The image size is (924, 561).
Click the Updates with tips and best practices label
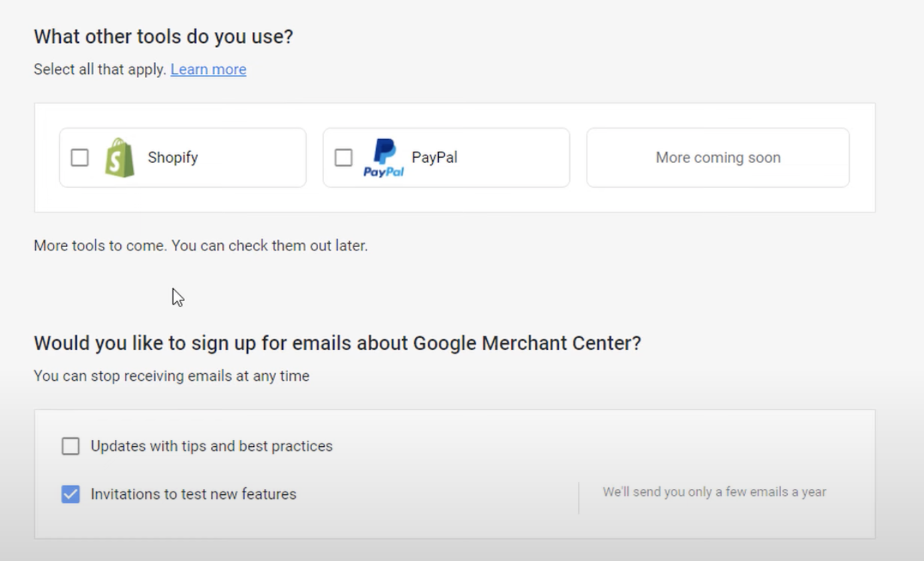coord(212,446)
